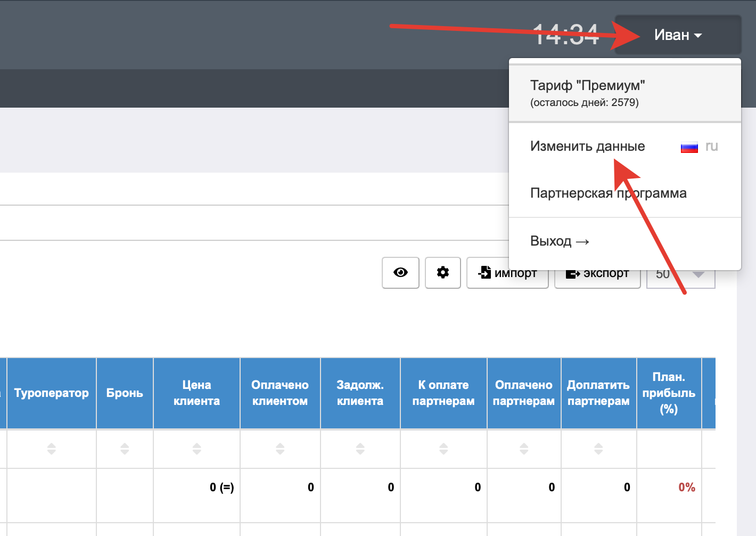Sort by Доплатить партнерам sort arrows
756x536 pixels.
click(x=598, y=449)
